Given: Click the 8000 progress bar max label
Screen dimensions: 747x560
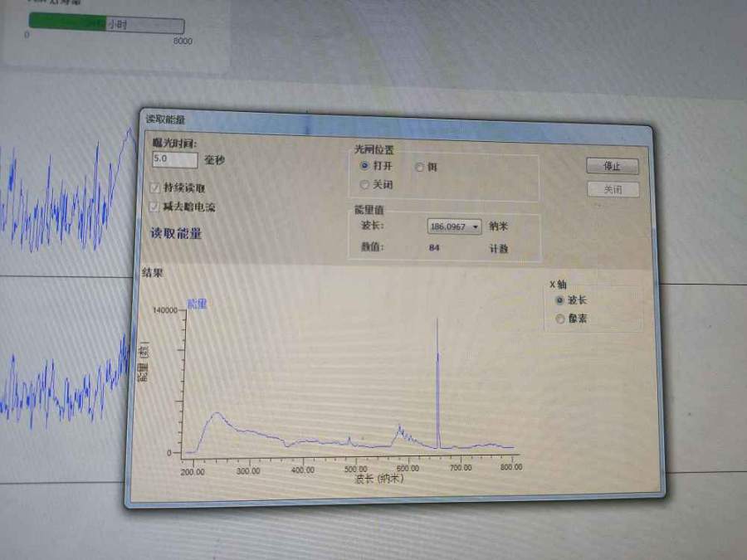Looking at the screenshot, I should click(183, 41).
